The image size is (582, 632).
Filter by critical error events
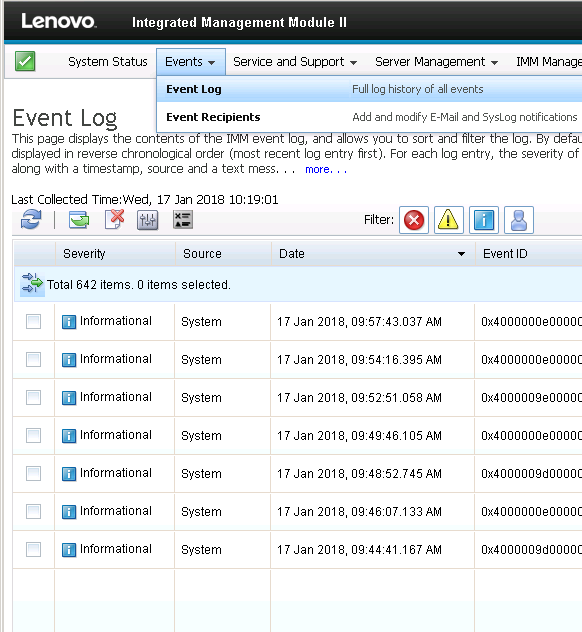[414, 220]
